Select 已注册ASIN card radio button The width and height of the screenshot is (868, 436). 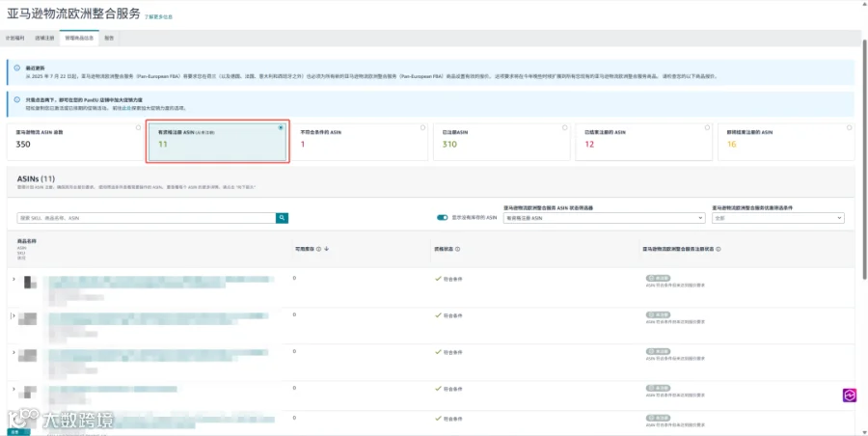[565, 127]
